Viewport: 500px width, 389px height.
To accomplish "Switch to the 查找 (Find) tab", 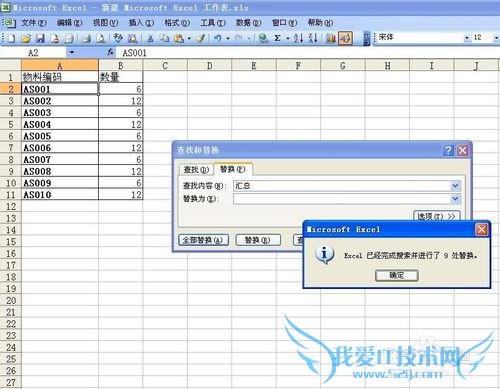I will point(196,170).
